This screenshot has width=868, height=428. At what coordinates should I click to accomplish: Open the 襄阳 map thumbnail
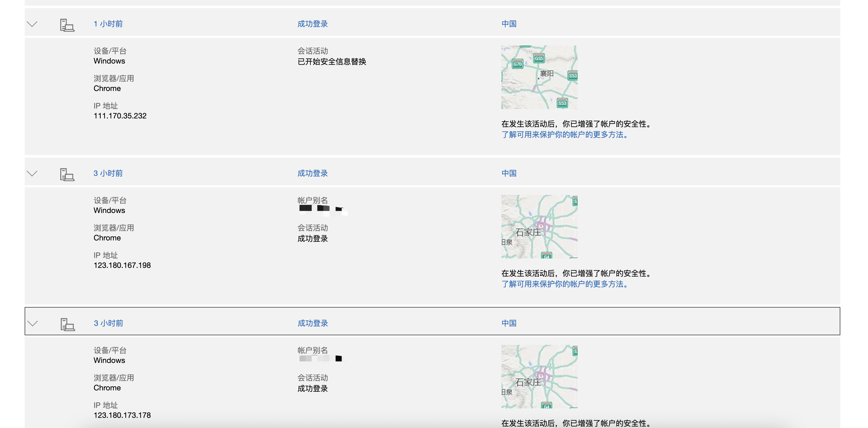pos(539,77)
